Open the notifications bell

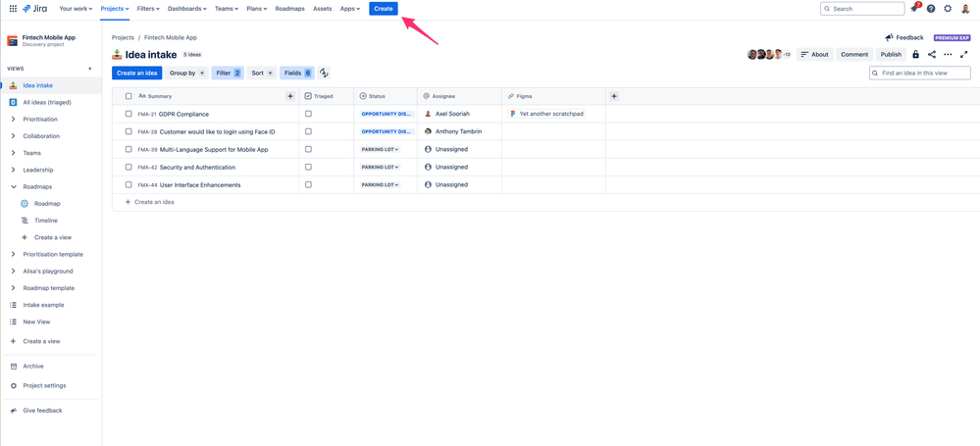[915, 9]
